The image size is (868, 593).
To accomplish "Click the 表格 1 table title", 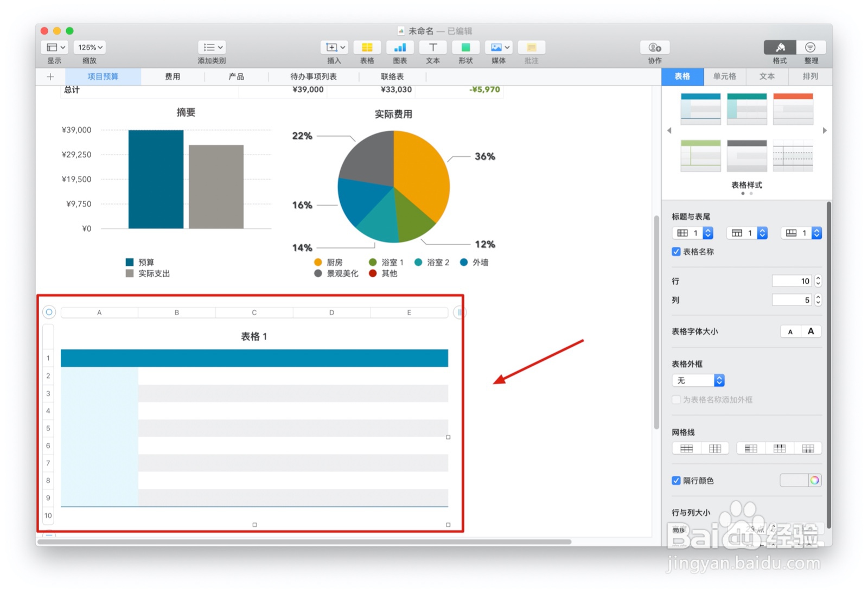I will pos(254,336).
